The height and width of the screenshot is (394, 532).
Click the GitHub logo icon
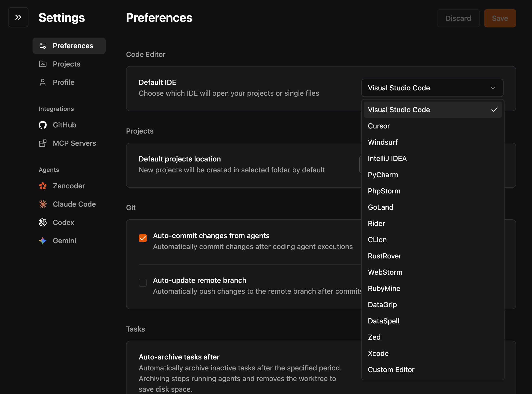(x=43, y=125)
